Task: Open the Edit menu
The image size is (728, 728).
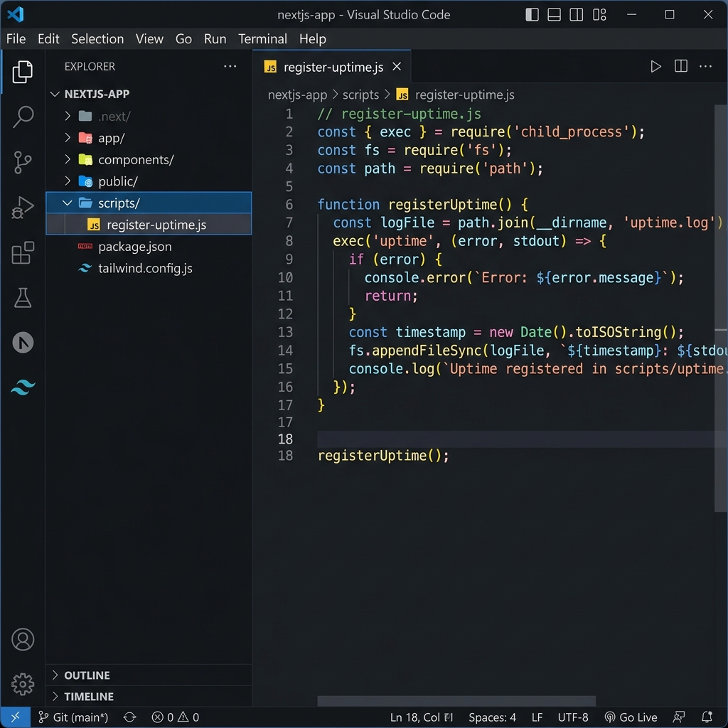Action: pos(48,39)
